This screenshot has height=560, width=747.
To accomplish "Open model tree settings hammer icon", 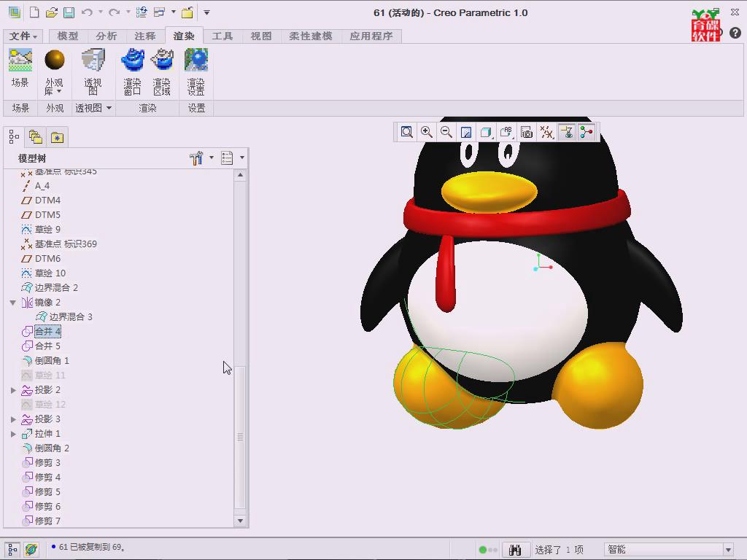I will (x=196, y=157).
